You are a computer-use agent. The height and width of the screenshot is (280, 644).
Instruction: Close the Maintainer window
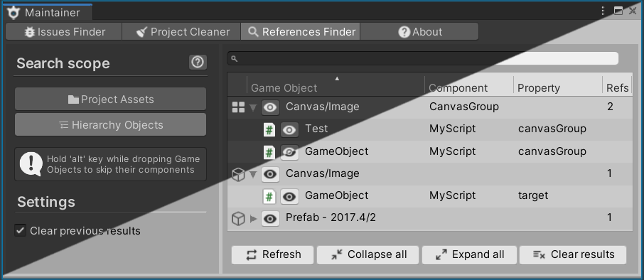point(633,11)
